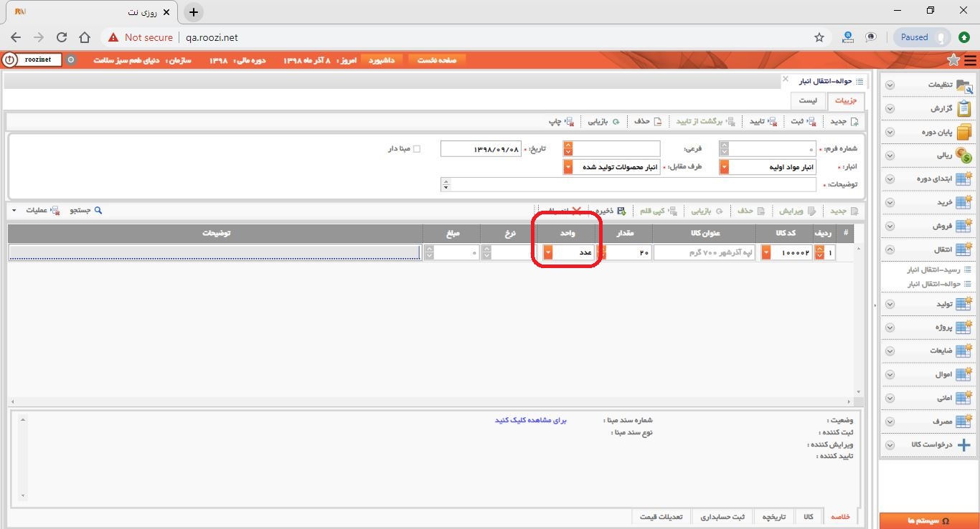Click جستجو search in items toolbar
This screenshot has width=980, height=529.
pos(86,211)
